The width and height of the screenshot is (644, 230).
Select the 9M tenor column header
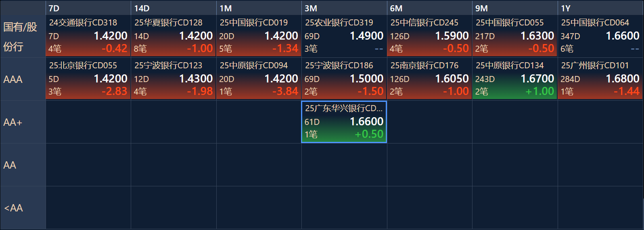[x=515, y=8]
